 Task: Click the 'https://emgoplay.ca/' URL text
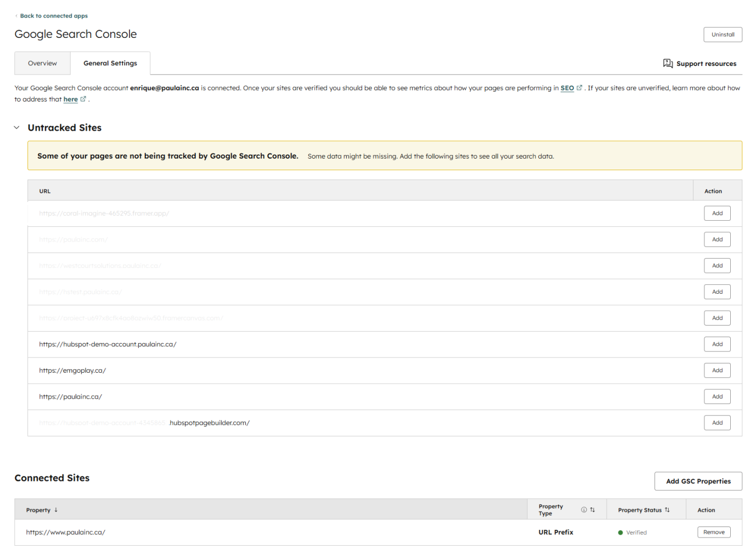72,371
